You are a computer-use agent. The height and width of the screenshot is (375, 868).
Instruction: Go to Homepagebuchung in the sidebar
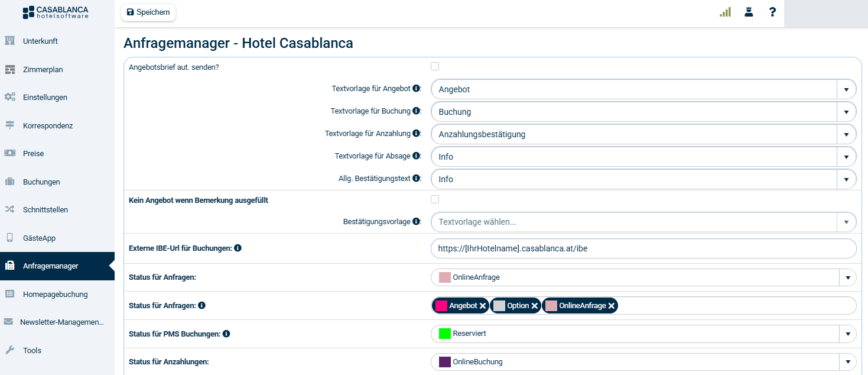pos(55,294)
